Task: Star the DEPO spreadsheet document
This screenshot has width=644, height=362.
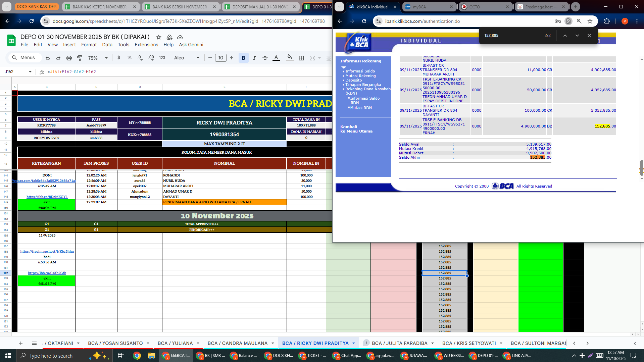Action: (159, 37)
